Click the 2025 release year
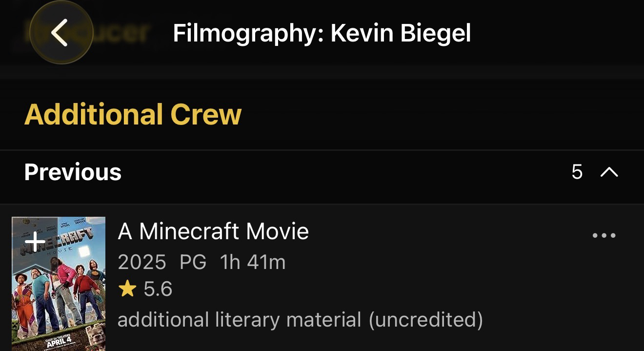This screenshot has width=644, height=351. (141, 263)
